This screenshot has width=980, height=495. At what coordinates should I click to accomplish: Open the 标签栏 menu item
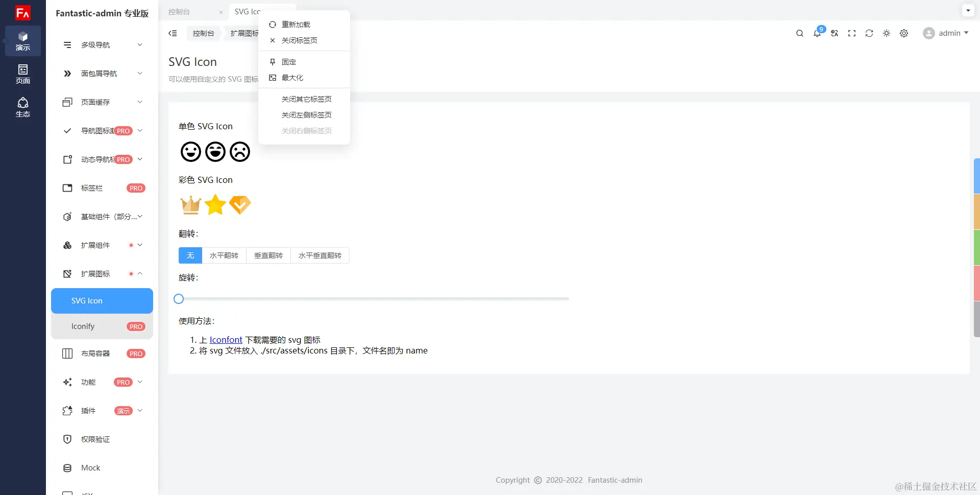coord(102,188)
